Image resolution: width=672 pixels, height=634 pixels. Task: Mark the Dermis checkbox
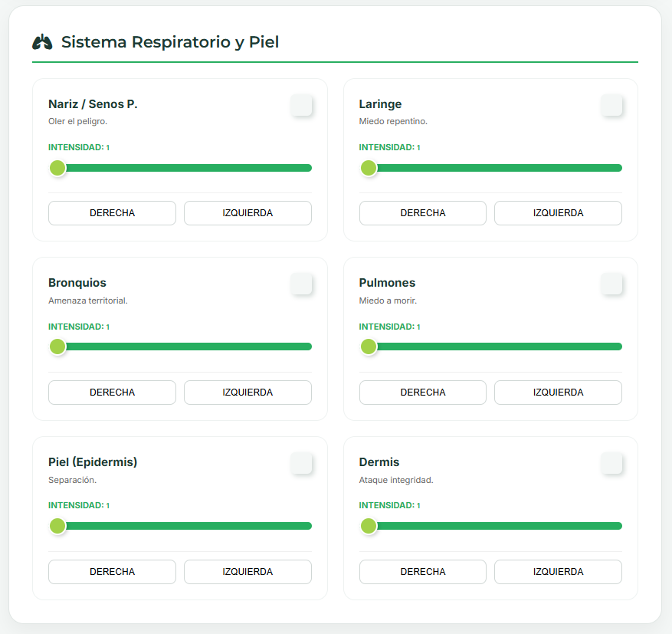(611, 463)
